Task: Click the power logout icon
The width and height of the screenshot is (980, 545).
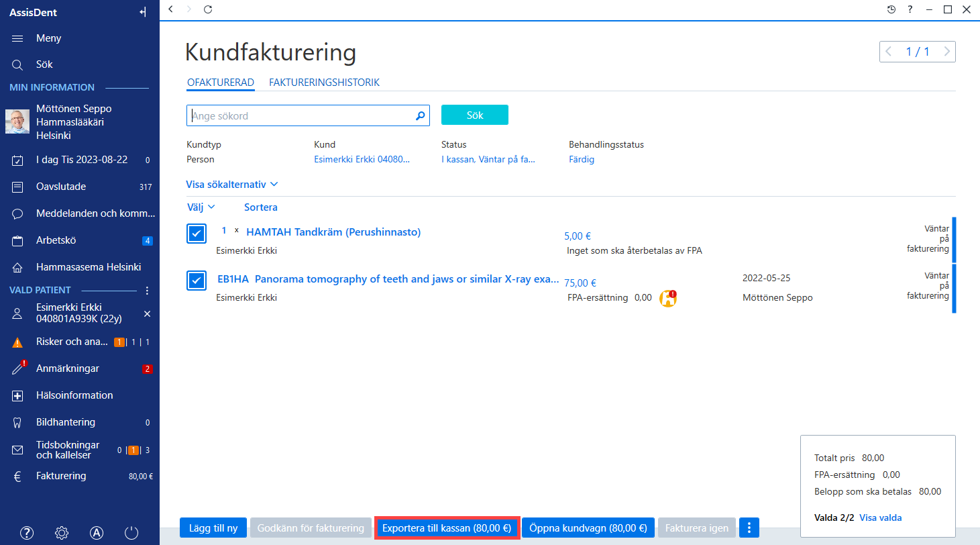Action: [x=131, y=533]
